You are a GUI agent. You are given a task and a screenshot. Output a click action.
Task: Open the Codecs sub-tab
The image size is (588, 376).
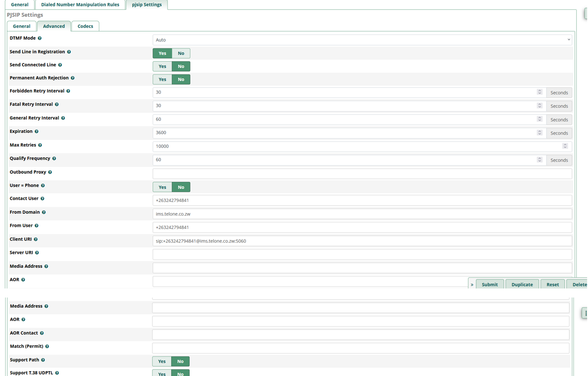85,26
